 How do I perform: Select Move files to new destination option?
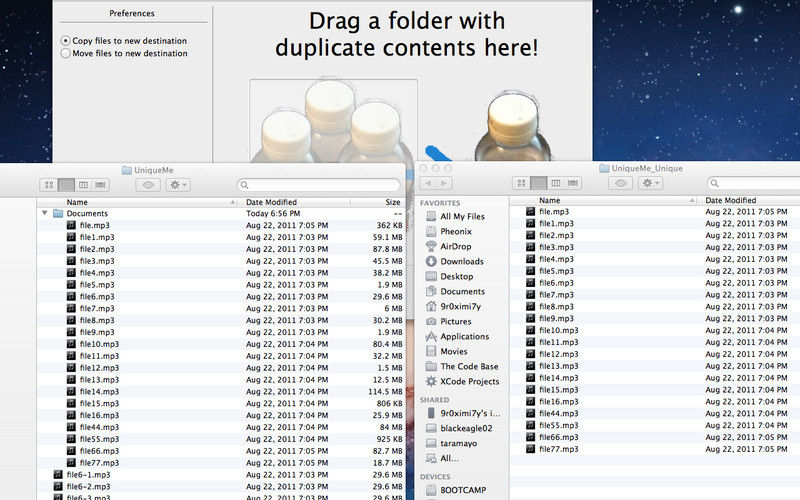(x=124, y=53)
